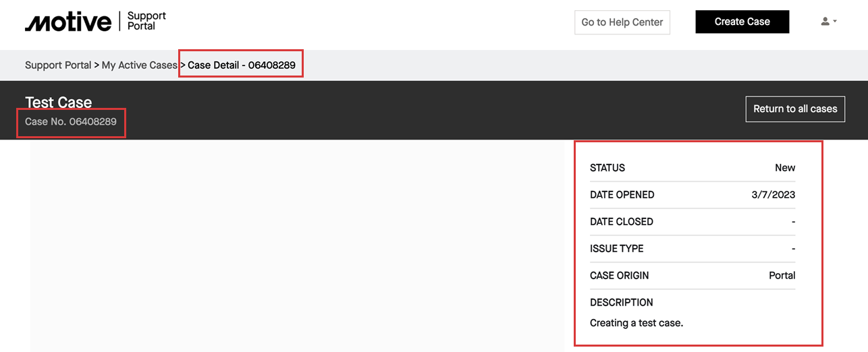Select the Case Detail - 06408289 breadcrumb

pyautogui.click(x=241, y=65)
